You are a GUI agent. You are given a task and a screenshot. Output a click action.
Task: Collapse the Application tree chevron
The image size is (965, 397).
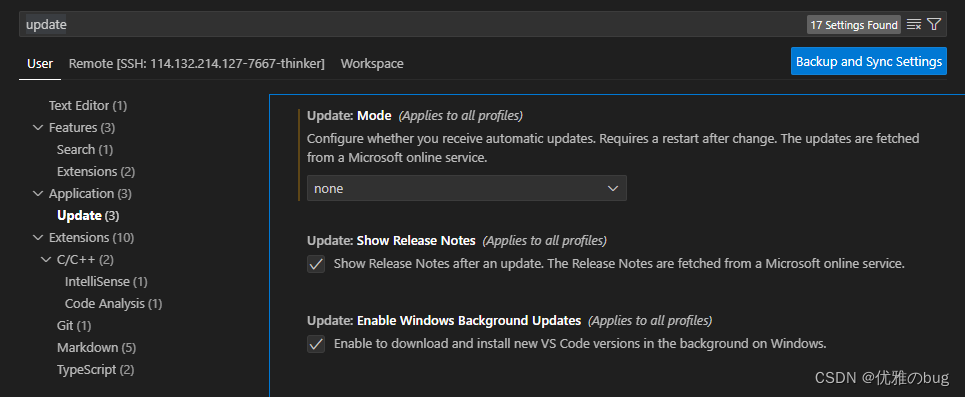point(37,194)
